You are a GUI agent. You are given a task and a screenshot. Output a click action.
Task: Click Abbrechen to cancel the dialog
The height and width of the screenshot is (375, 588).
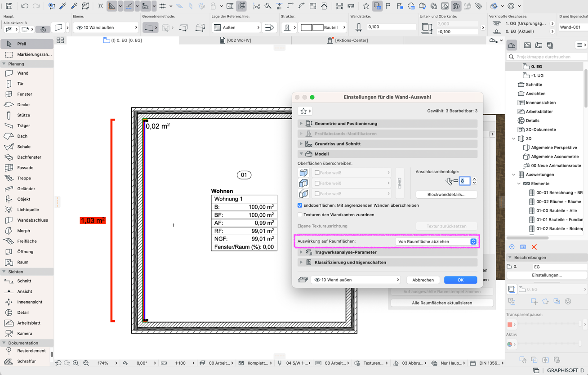[x=423, y=280]
